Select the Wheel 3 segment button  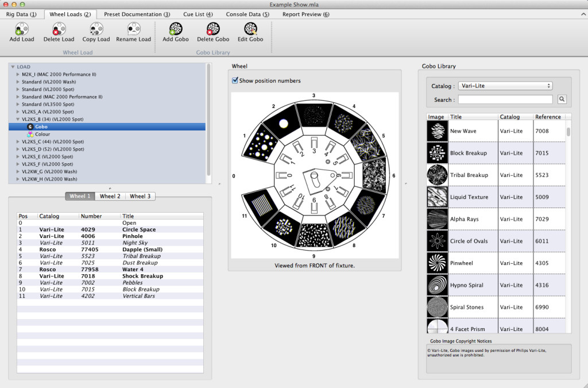point(140,196)
